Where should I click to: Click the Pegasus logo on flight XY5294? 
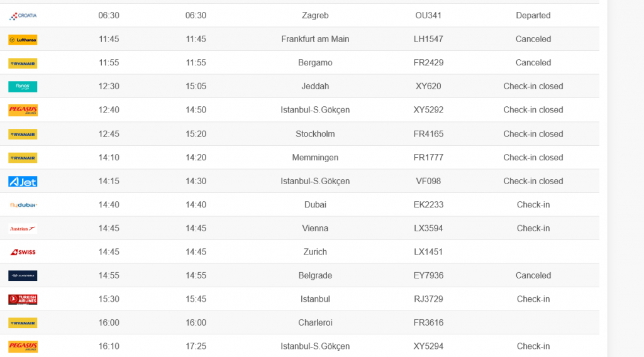pos(23,346)
